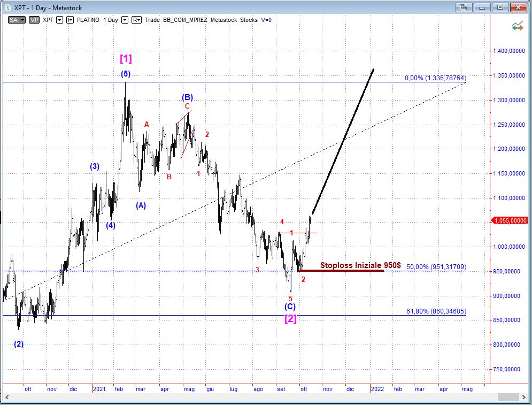
Task: Click the 'XPT - 1 Day - Metastock' window title
Action: click(48, 8)
